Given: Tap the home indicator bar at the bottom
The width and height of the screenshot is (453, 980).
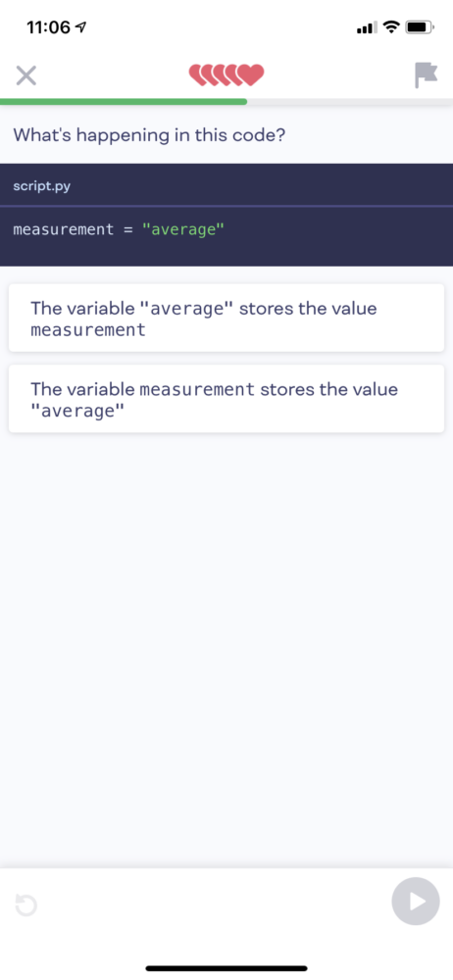Looking at the screenshot, I should click(226, 968).
